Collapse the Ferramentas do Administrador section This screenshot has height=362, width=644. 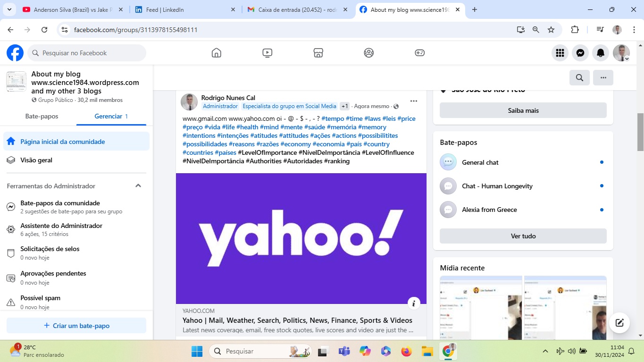138,186
